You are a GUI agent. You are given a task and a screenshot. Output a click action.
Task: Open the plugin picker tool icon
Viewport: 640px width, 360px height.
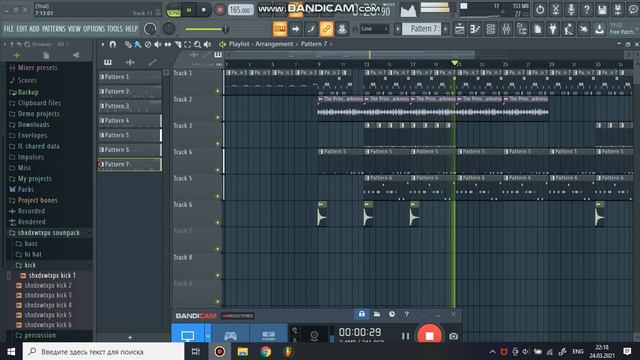click(553, 29)
